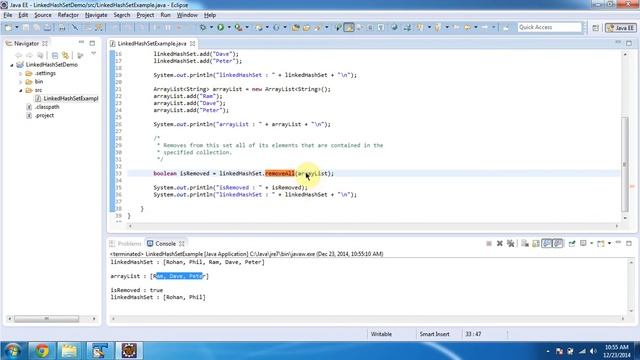Viewport: 640px width, 360px height.
Task: Click the Smart Insert status bar entry
Action: pos(434,334)
